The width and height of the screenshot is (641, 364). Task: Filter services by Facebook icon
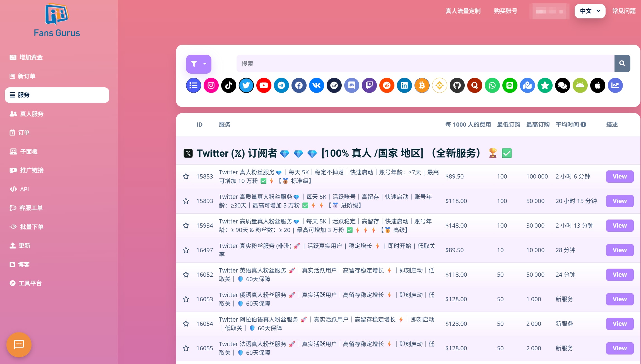click(299, 85)
